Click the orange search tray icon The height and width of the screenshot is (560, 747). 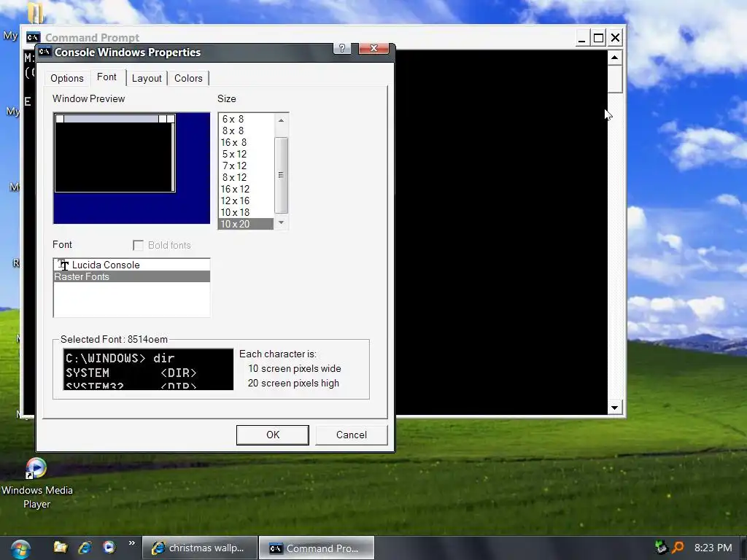(x=678, y=548)
